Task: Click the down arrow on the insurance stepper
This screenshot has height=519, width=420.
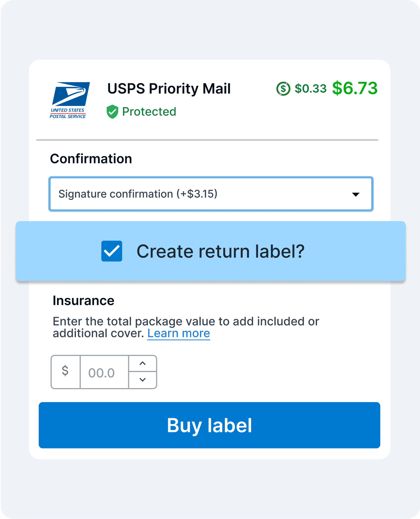Action: click(142, 380)
